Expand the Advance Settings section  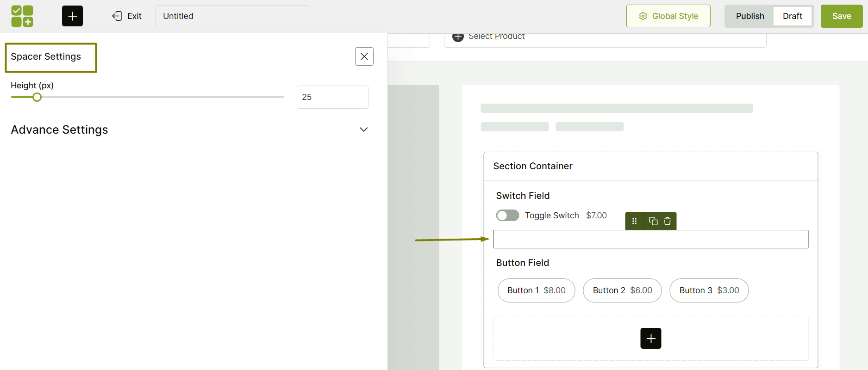(x=189, y=129)
